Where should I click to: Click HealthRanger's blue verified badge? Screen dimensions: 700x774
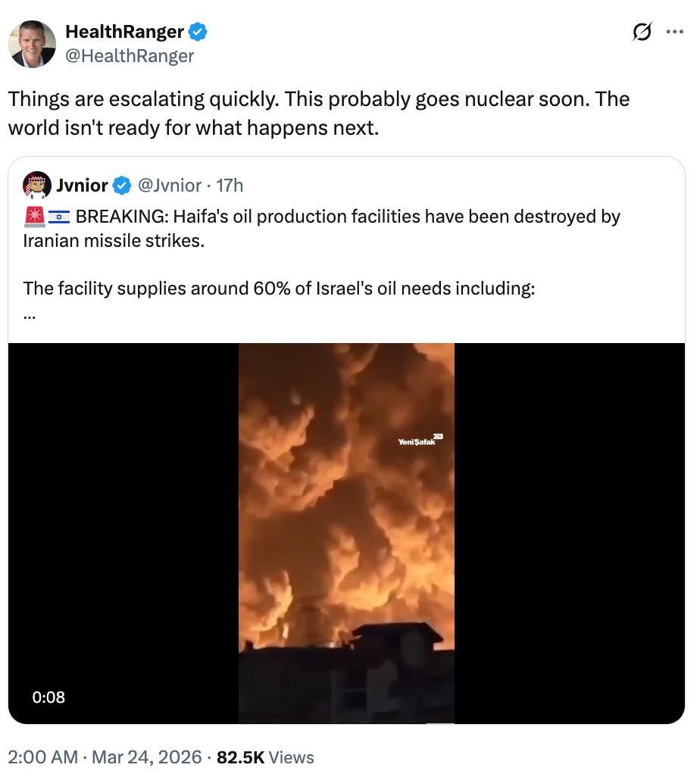click(x=198, y=32)
